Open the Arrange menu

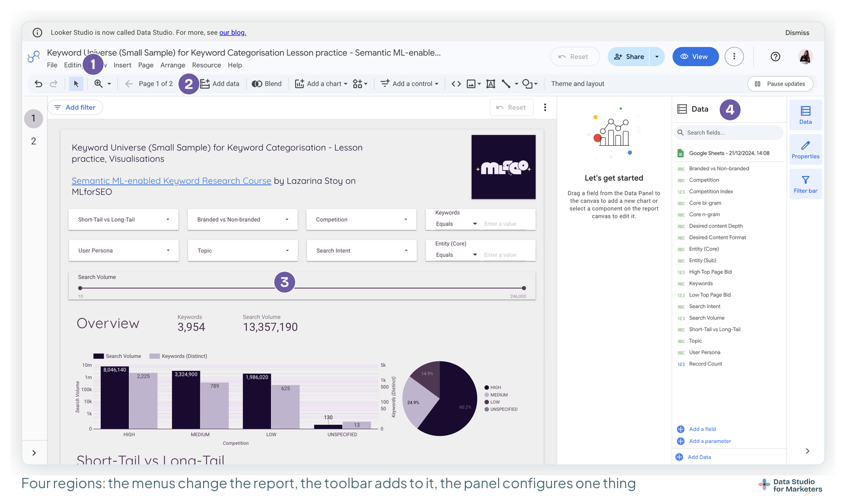click(173, 65)
